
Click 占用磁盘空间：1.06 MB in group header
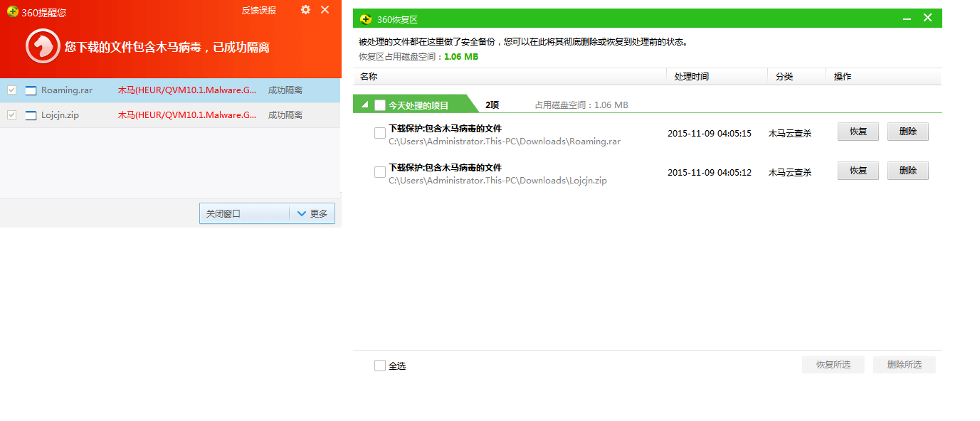point(581,105)
